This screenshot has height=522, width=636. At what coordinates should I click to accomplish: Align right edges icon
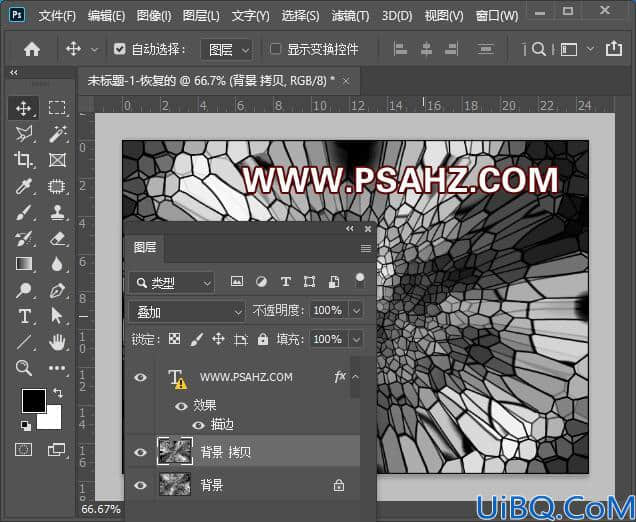451,49
